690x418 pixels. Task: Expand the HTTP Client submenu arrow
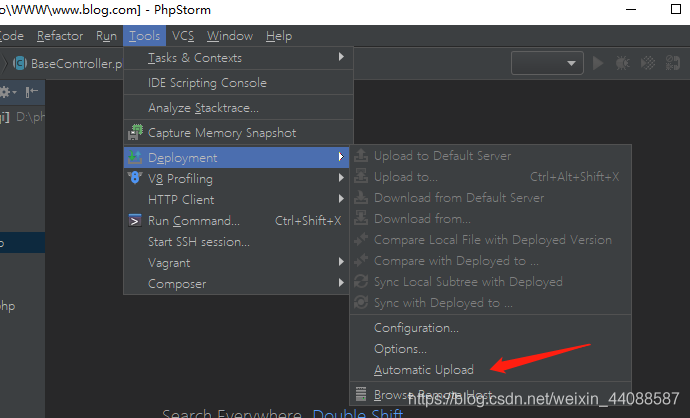point(341,199)
